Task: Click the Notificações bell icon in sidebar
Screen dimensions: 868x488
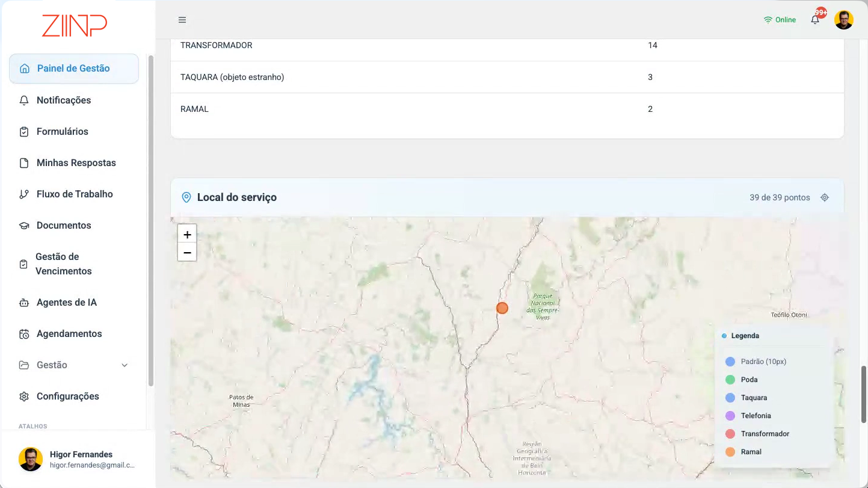Action: click(24, 100)
